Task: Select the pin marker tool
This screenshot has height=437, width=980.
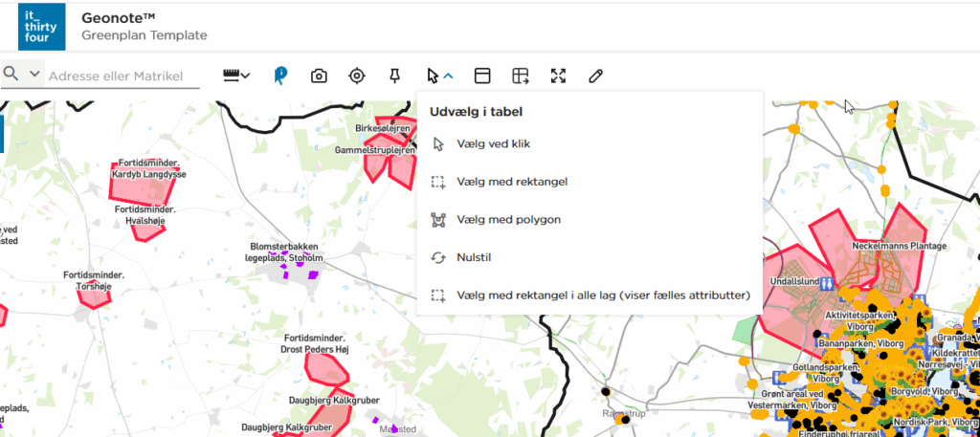Action: pos(394,76)
